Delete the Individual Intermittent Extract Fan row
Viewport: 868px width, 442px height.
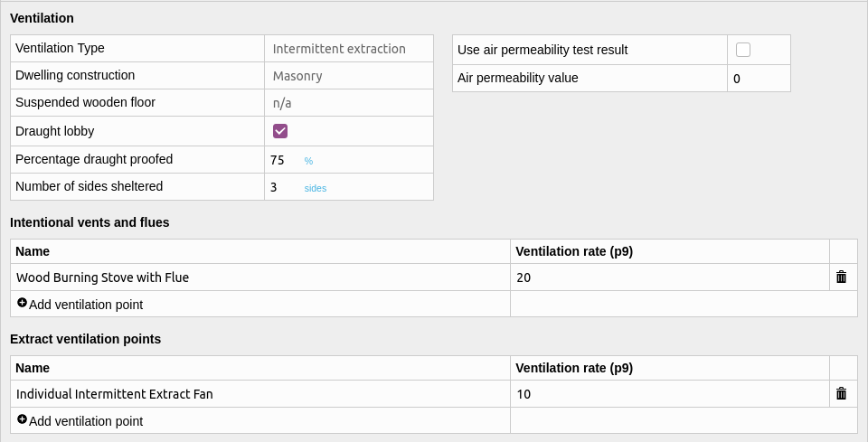coord(841,393)
